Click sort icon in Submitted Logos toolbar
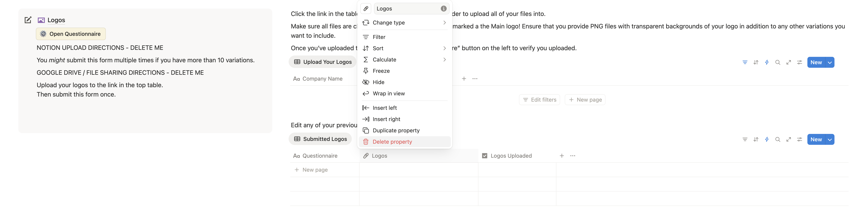 [756, 140]
